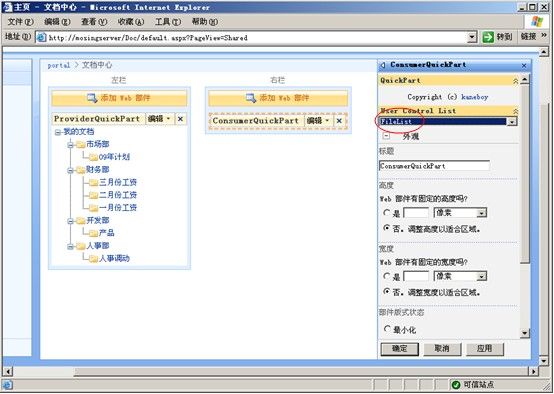Select the 最小化 chrome state radio

[x=387, y=329]
